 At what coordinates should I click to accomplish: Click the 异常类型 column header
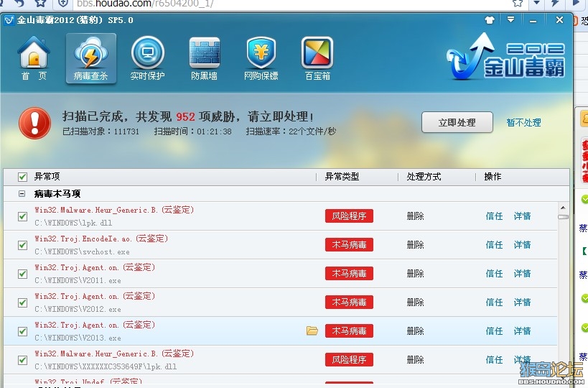pyautogui.click(x=342, y=176)
